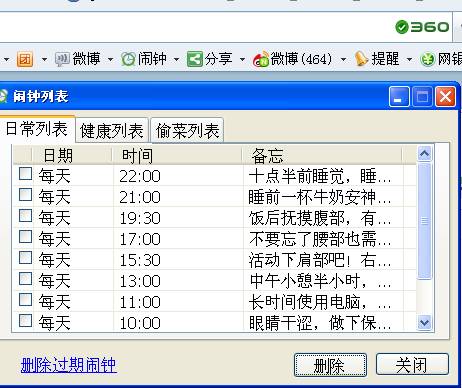This screenshot has width=462, height=388.
Task: Click the 提醒 bell reminder icon
Action: (361, 59)
